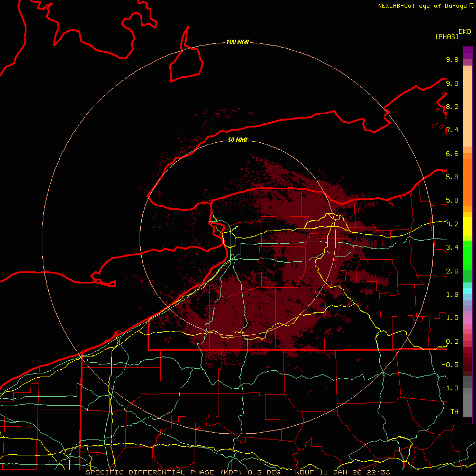Pick the peach band of the color bar
Viewport: 476px width, 476px height.
[467, 108]
